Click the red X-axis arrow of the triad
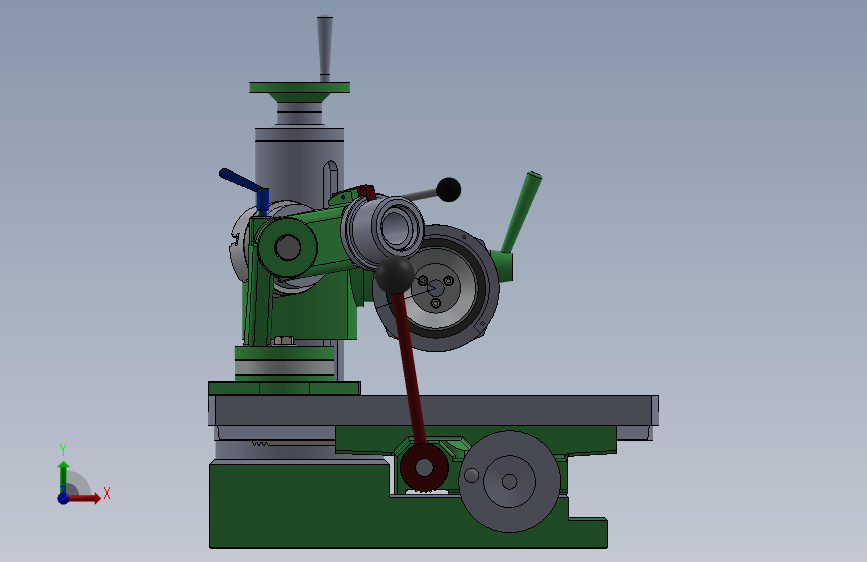The height and width of the screenshot is (562, 867). click(86, 498)
